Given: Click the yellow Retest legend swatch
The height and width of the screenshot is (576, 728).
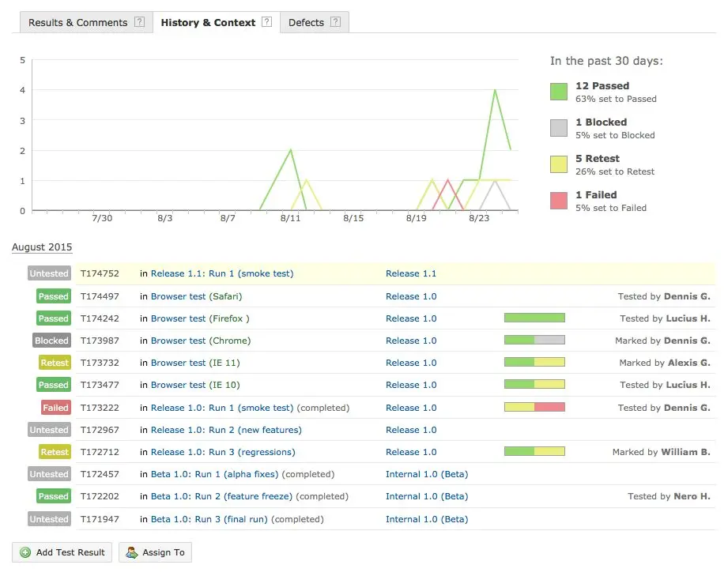Looking at the screenshot, I should point(559,164).
